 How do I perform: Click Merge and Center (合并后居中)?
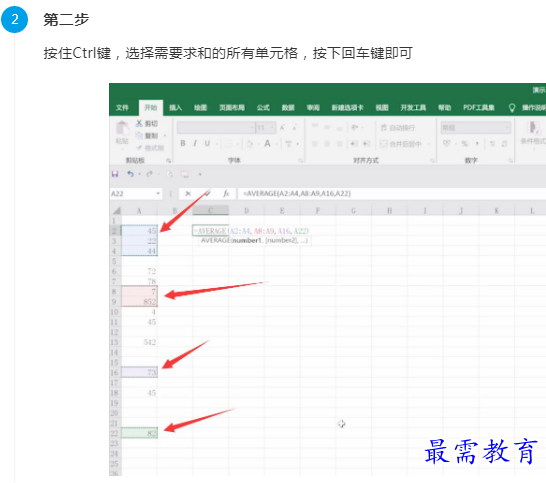coord(401,143)
